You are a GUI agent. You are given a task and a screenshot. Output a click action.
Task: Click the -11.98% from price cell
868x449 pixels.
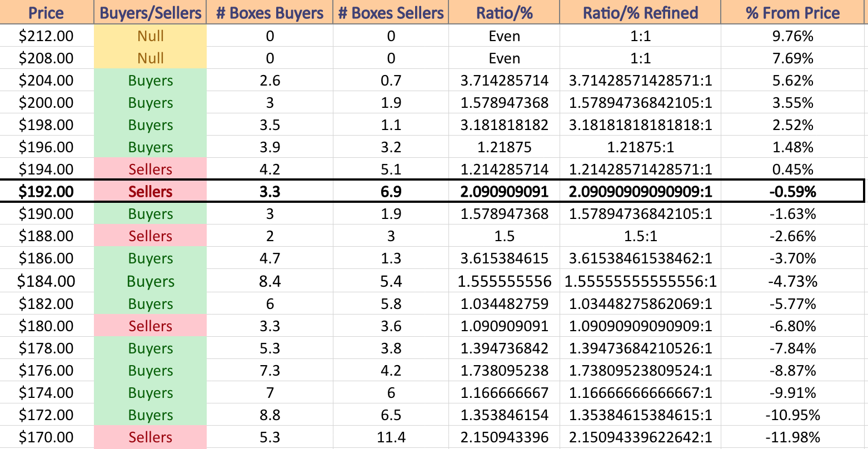[x=793, y=437]
